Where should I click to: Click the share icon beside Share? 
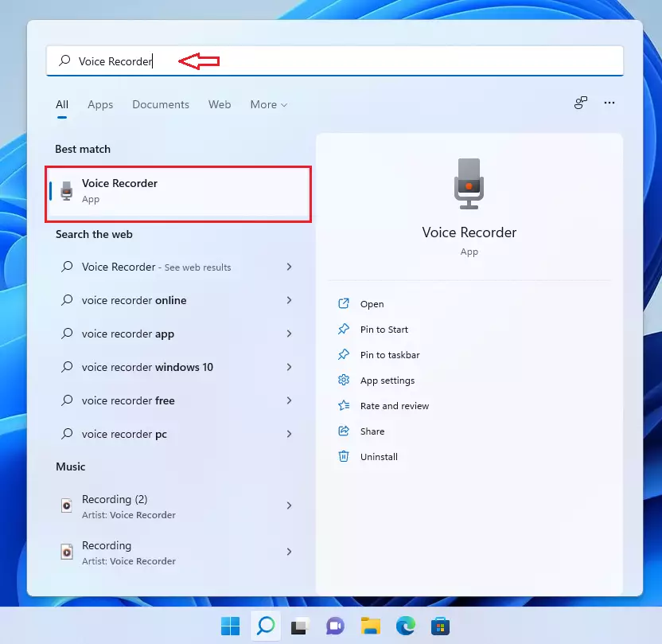(x=344, y=431)
